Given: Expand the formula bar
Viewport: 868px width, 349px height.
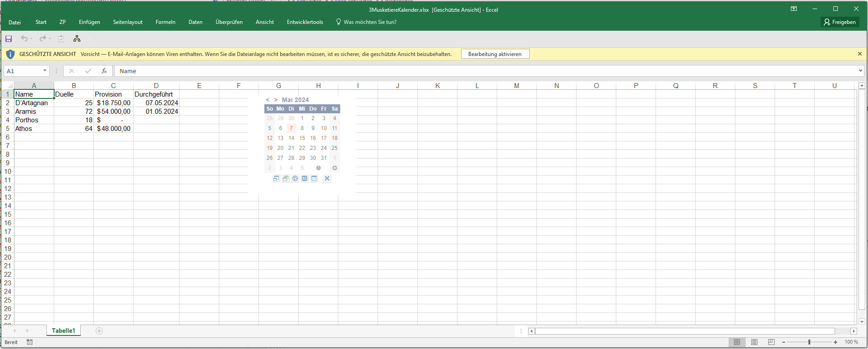Looking at the screenshot, I should click(x=860, y=71).
